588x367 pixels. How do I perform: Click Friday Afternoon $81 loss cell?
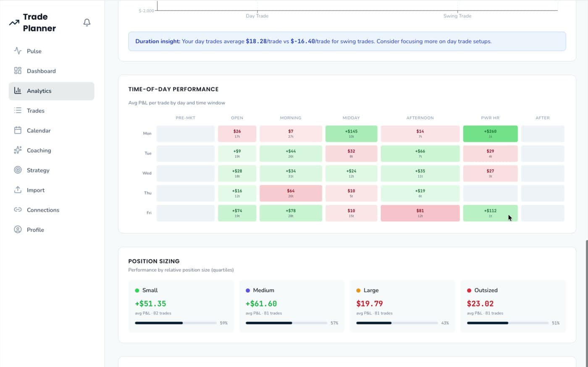point(420,213)
